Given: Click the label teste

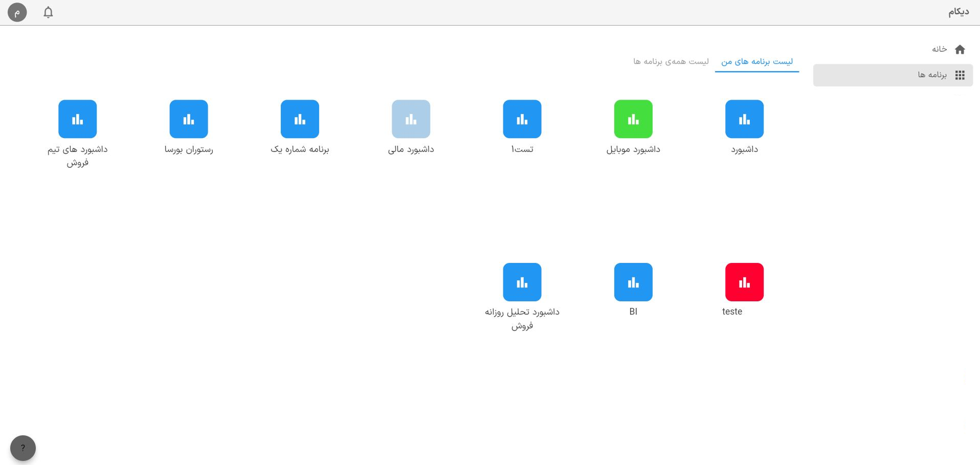Looking at the screenshot, I should tap(732, 312).
